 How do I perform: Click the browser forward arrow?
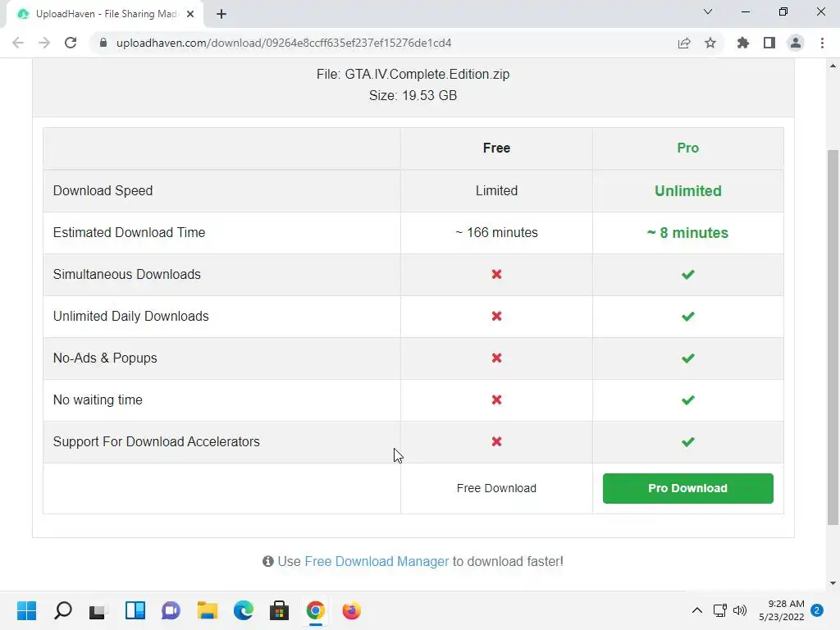pos(44,43)
